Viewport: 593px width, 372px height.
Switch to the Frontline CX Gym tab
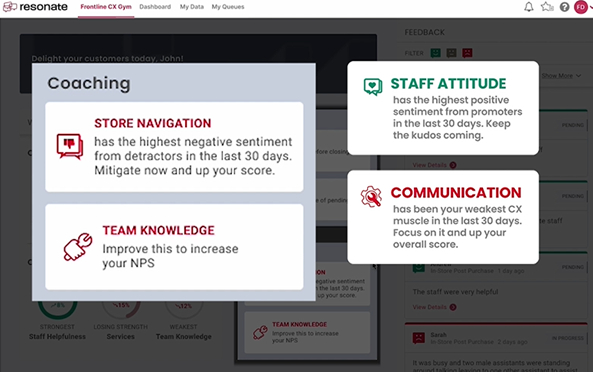pyautogui.click(x=106, y=7)
